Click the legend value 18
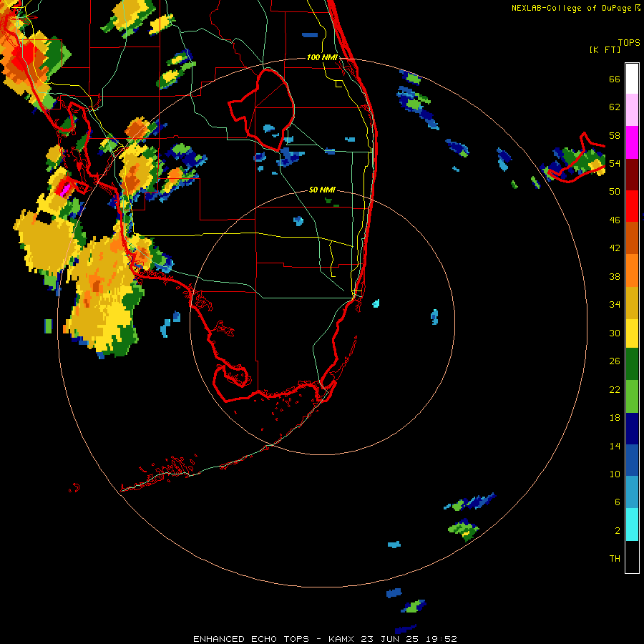 [x=615, y=418]
